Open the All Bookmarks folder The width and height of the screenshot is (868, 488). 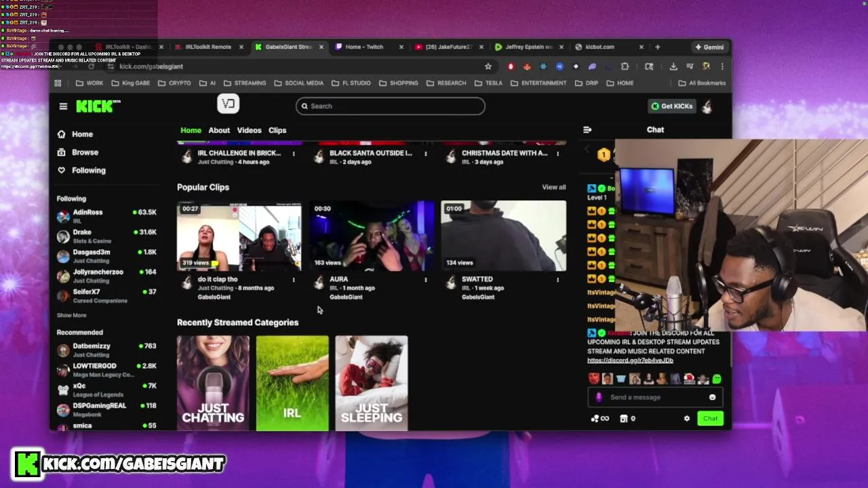click(702, 83)
